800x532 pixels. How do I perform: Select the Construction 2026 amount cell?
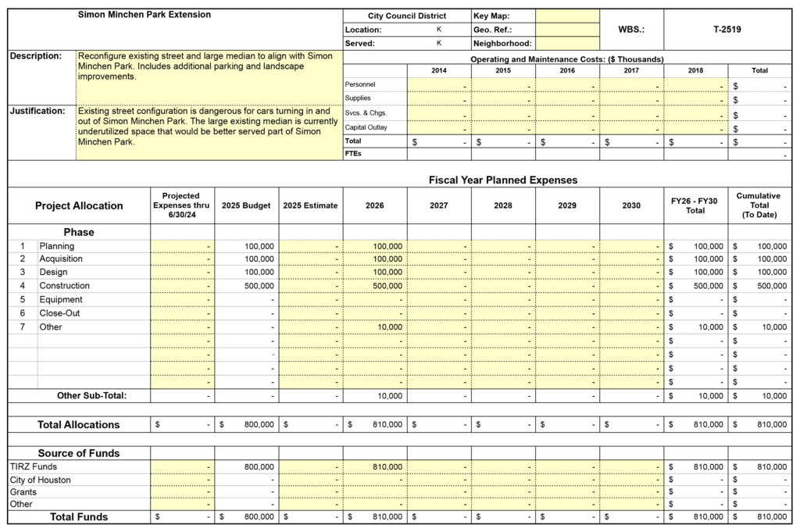click(x=374, y=286)
